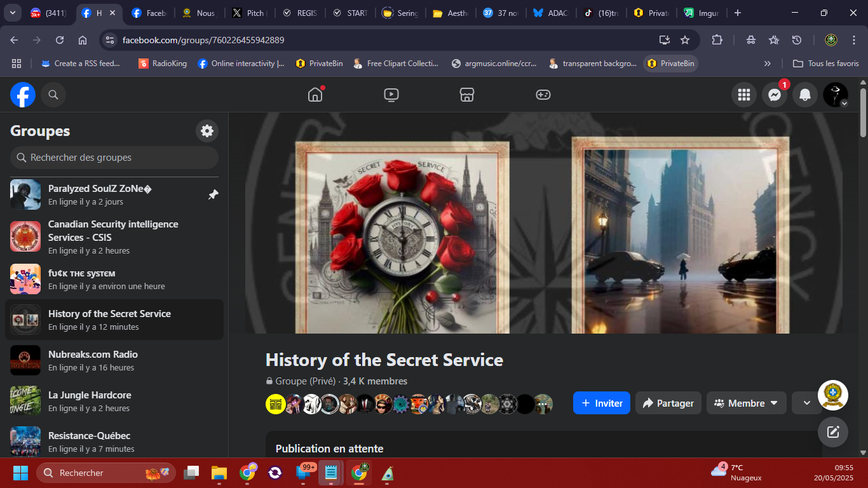Reload the page in Chrome
The height and width of the screenshot is (488, 868).
tap(60, 40)
